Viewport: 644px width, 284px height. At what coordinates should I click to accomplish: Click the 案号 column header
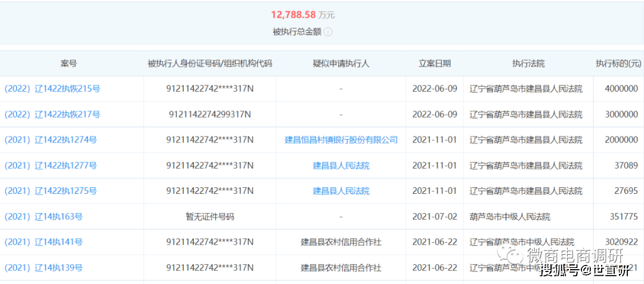point(69,63)
